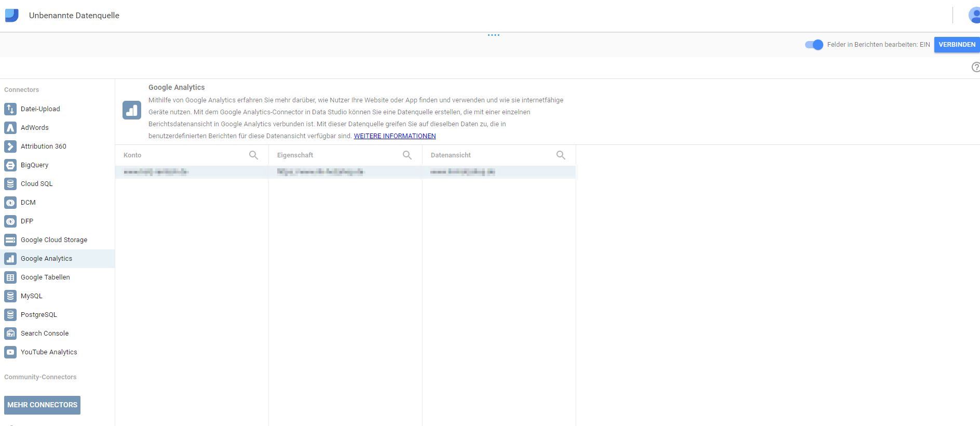
Task: Click the Attribution 360 label
Action: pyautogui.click(x=44, y=147)
